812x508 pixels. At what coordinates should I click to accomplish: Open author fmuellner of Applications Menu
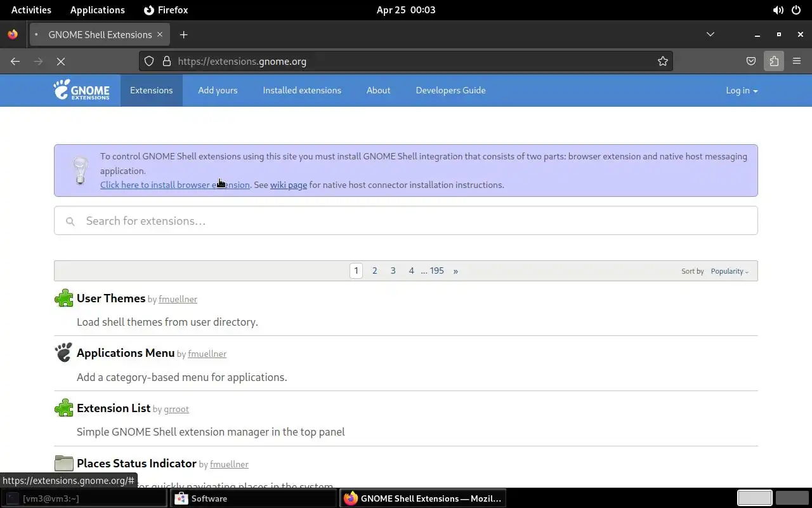pos(207,354)
